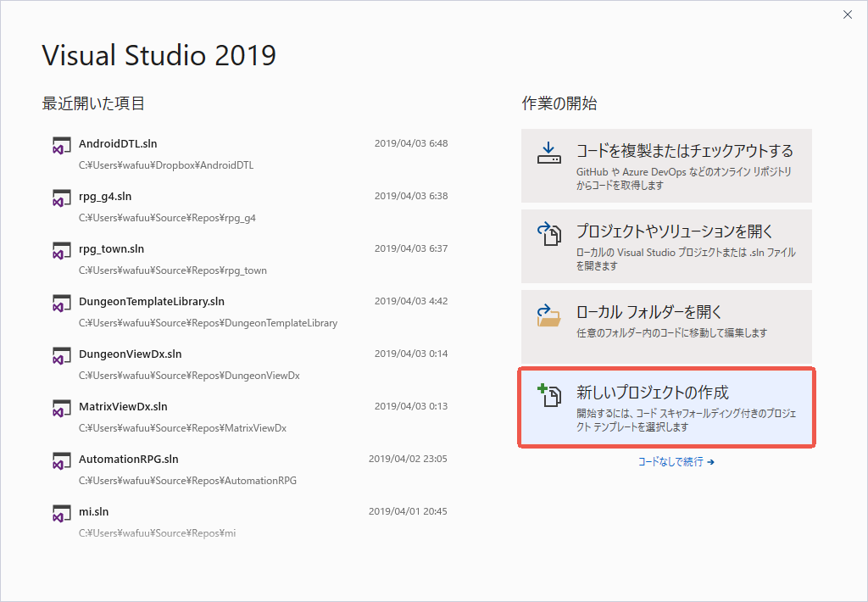Click the arrow next to コードなしで続行

point(711,462)
